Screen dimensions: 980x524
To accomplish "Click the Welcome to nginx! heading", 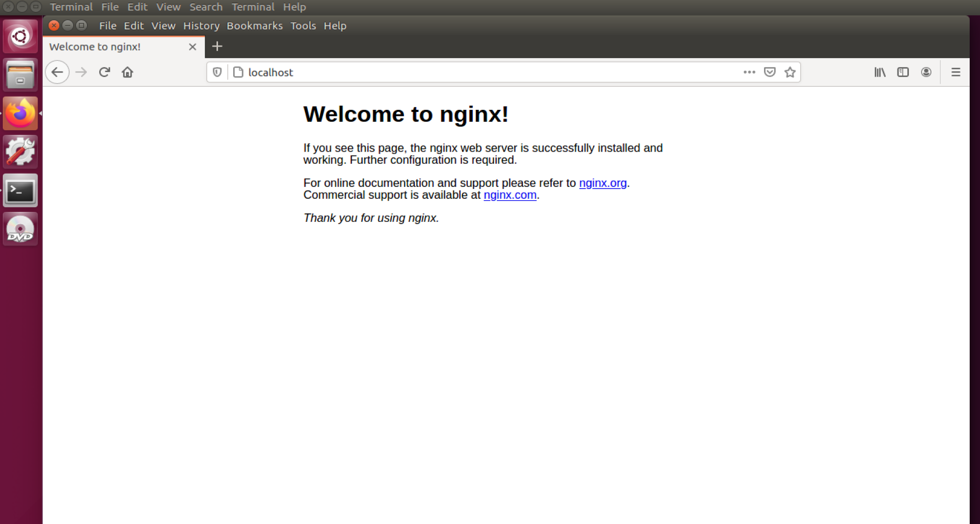I will click(406, 114).
